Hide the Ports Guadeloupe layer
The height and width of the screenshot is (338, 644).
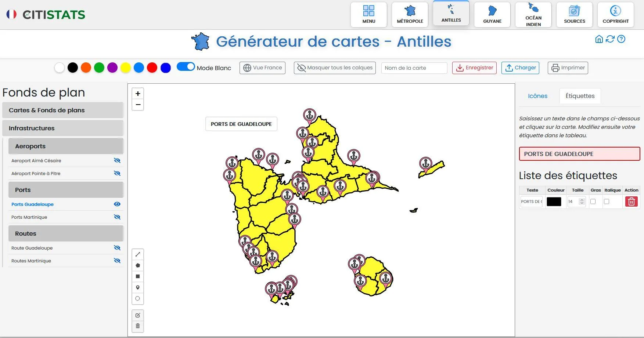click(117, 204)
